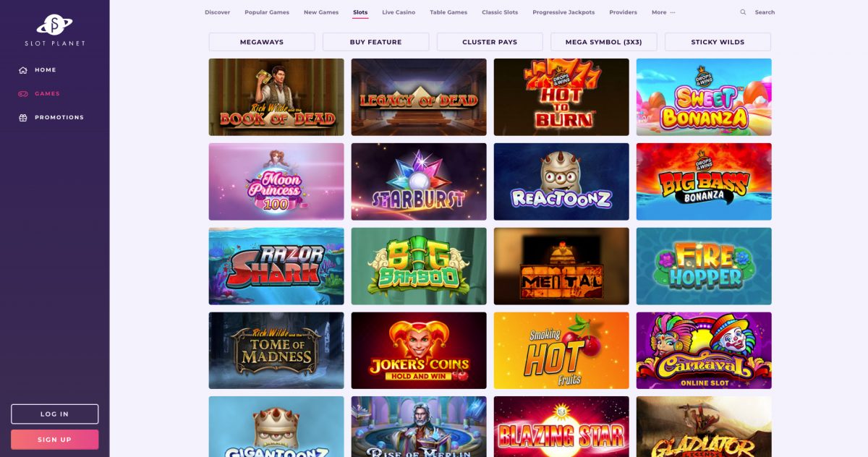Open the Sweet Bonanza game tile
868x457 pixels.
[x=704, y=97]
